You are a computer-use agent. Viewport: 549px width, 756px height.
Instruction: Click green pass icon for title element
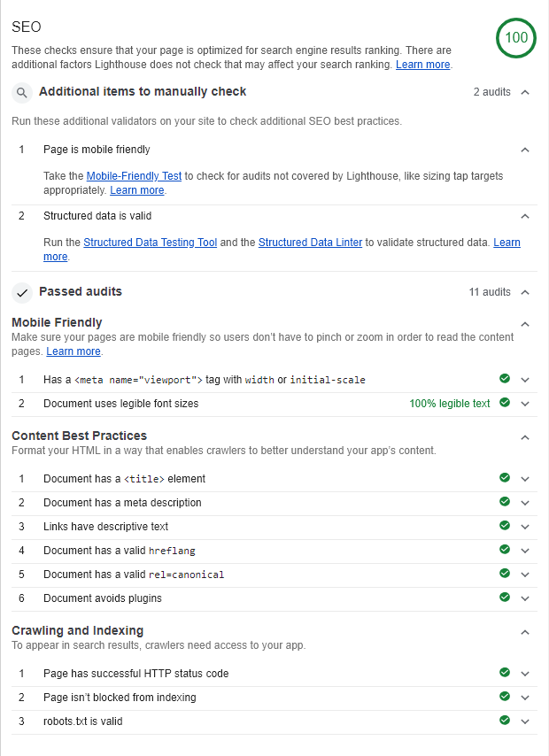point(505,478)
